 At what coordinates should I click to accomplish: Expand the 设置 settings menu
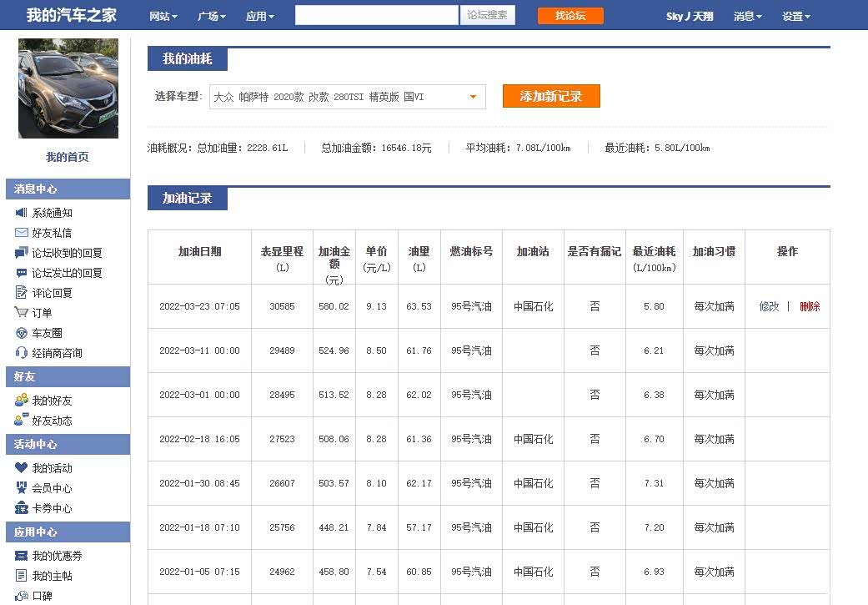[795, 16]
